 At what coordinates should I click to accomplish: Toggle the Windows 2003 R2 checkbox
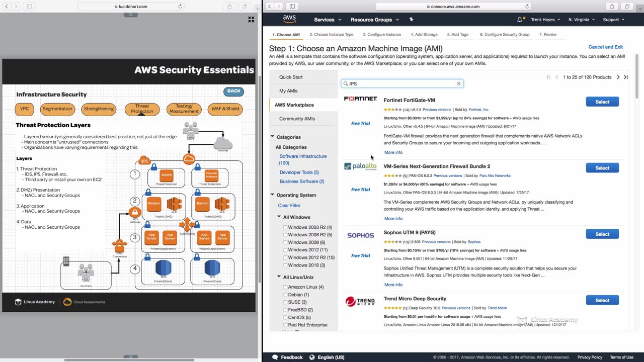(x=285, y=227)
